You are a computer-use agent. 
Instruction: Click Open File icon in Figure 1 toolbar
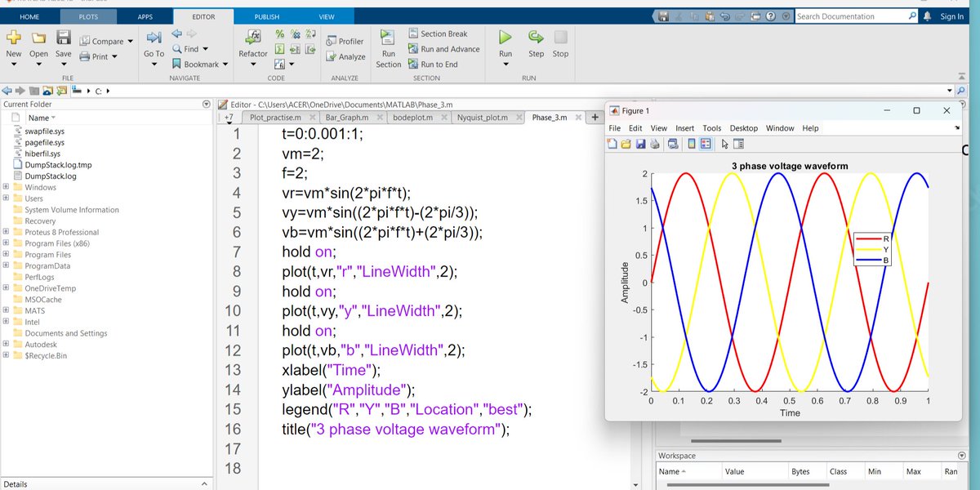[626, 145]
